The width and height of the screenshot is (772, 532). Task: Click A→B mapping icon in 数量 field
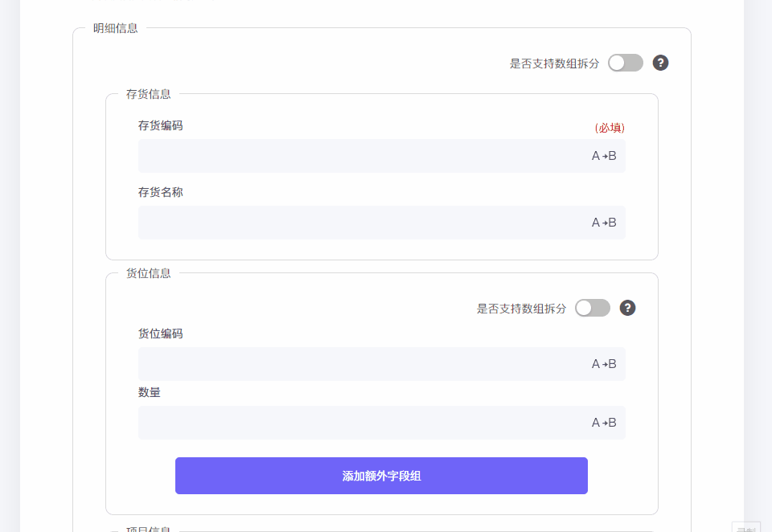pyautogui.click(x=604, y=423)
